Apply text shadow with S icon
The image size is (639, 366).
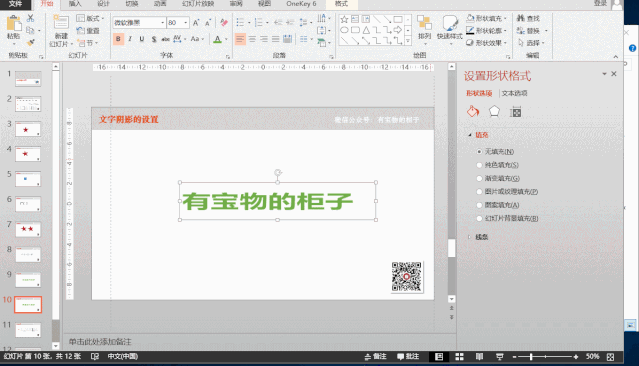[x=154, y=39]
